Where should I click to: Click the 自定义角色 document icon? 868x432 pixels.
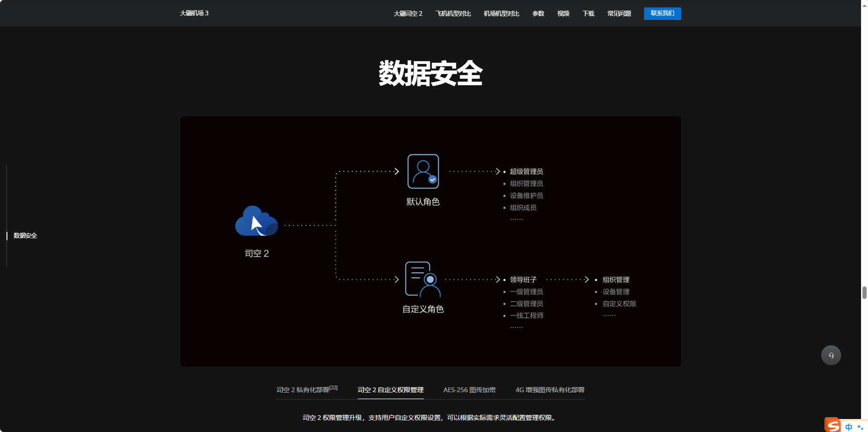pos(422,279)
